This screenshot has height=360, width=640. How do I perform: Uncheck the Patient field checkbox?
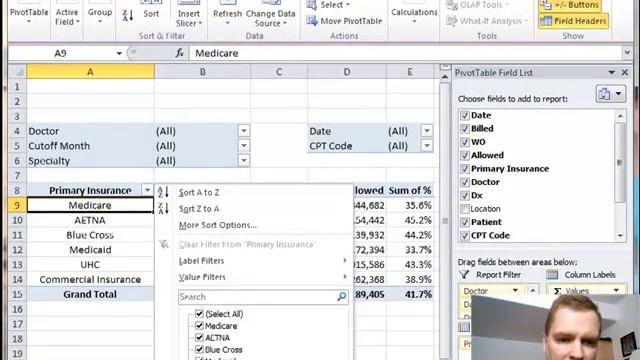pyautogui.click(x=464, y=222)
